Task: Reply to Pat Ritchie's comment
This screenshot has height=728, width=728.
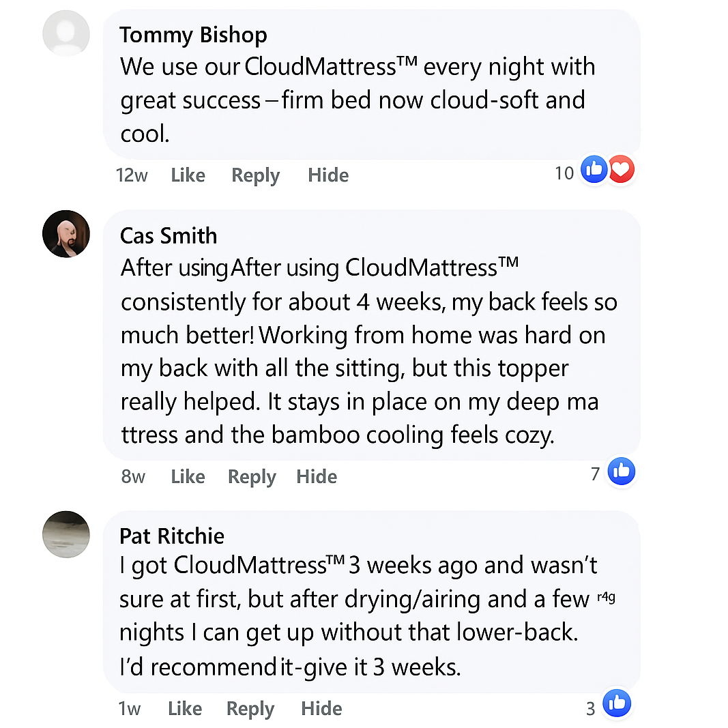Action: pos(250,708)
